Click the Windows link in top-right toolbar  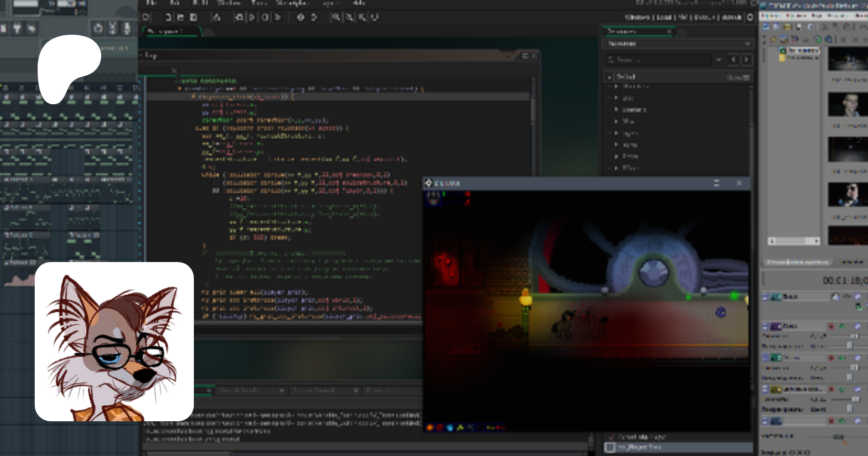tap(637, 17)
